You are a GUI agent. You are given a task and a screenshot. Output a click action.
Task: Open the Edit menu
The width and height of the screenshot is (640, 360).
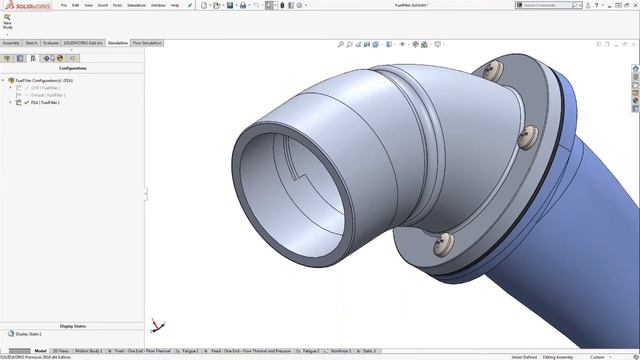click(76, 5)
